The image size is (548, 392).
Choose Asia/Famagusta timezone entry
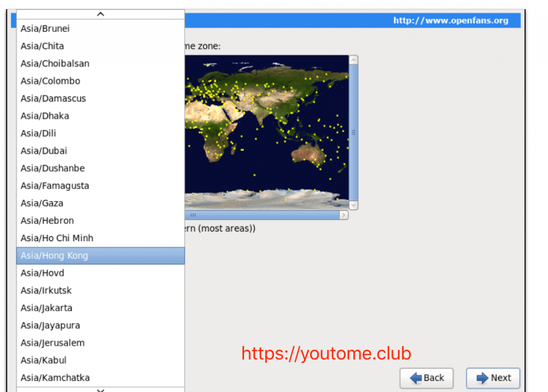pyautogui.click(x=100, y=186)
